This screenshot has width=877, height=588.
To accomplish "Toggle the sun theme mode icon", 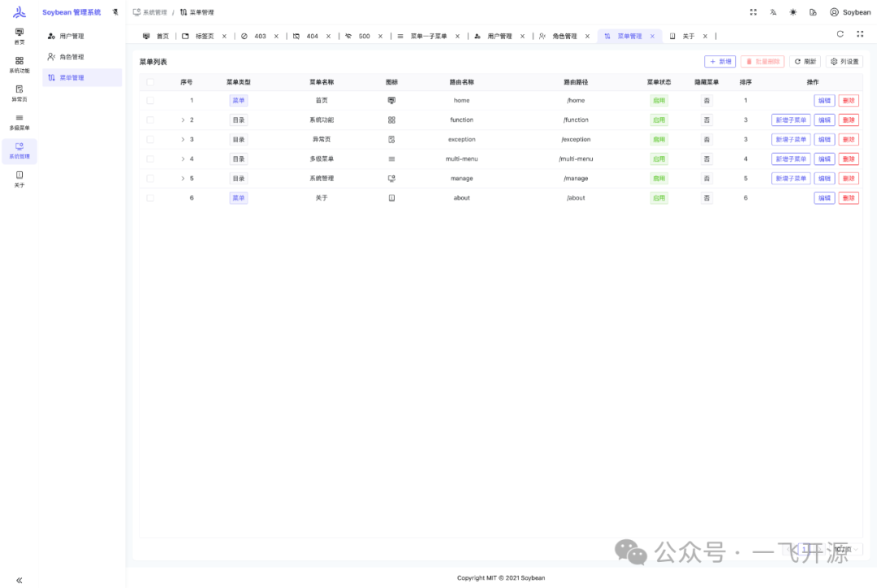I will tap(793, 12).
